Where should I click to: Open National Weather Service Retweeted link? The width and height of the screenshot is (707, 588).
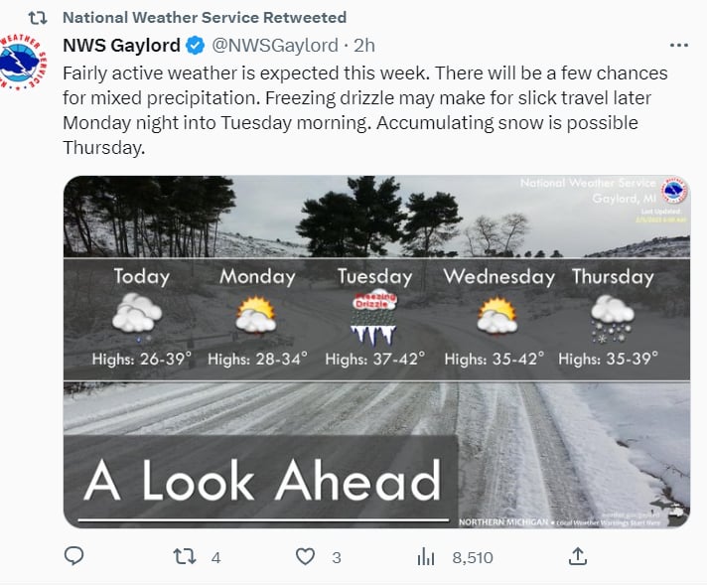[205, 17]
